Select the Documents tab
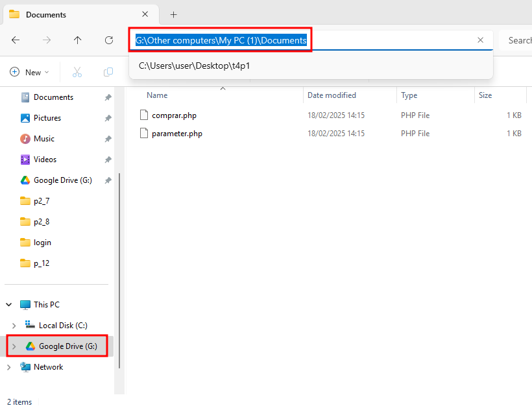 tap(80, 14)
